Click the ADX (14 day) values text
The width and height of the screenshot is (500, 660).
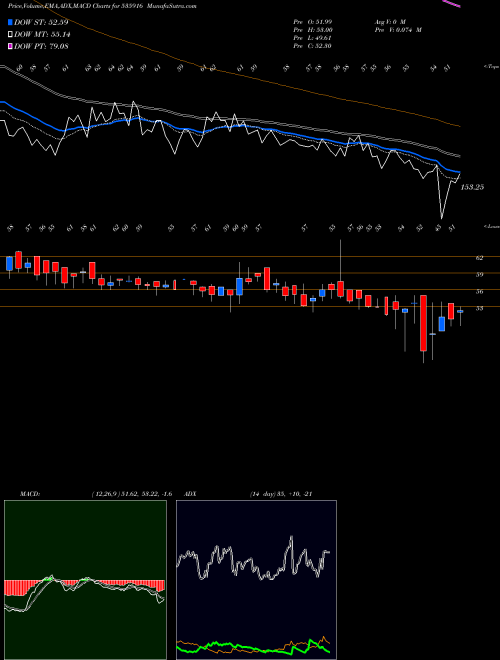point(281,494)
